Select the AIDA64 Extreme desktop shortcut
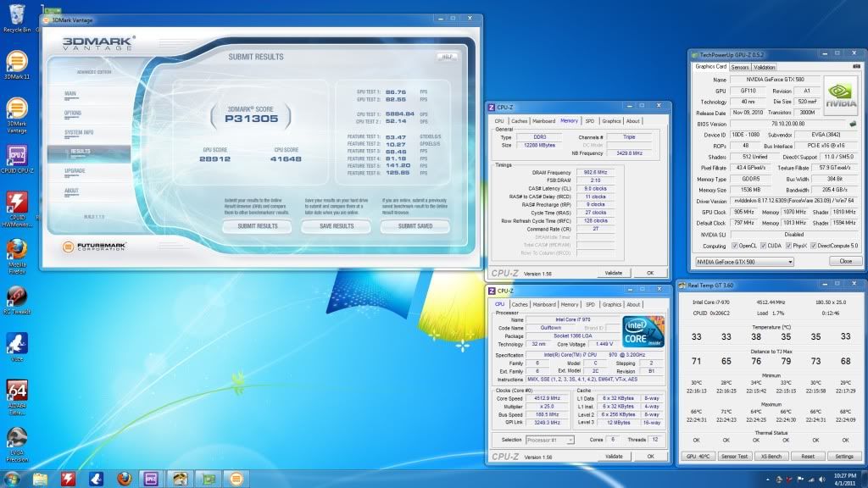This screenshot has width=868, height=488. pyautogui.click(x=17, y=397)
